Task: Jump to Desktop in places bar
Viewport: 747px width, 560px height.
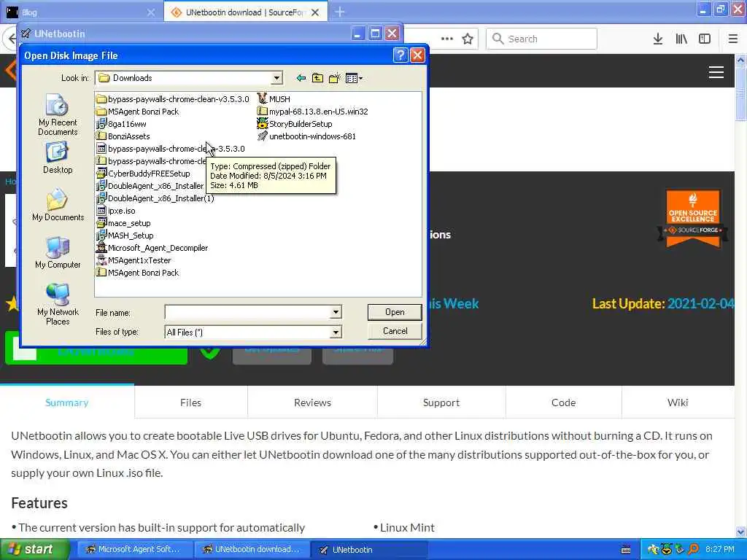Action: point(58,158)
